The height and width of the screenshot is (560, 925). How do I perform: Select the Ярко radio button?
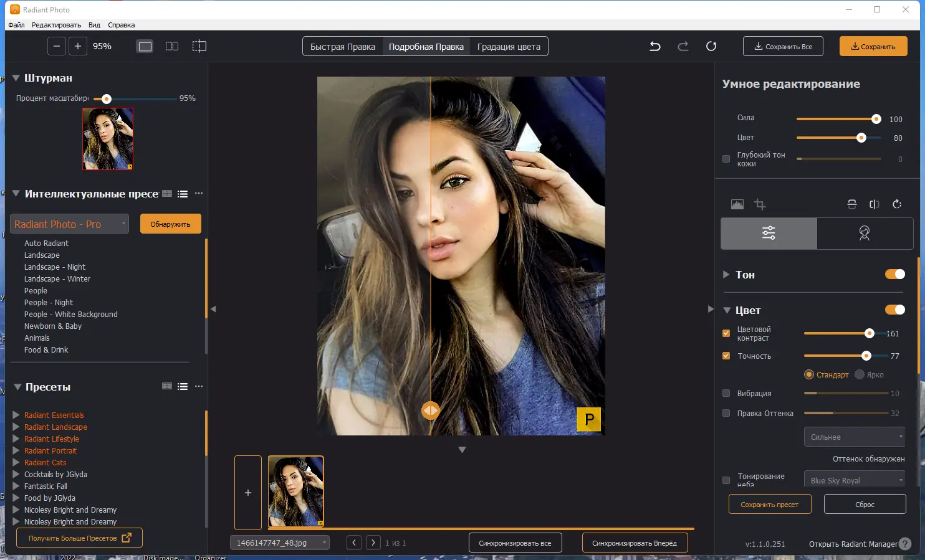[x=860, y=374]
